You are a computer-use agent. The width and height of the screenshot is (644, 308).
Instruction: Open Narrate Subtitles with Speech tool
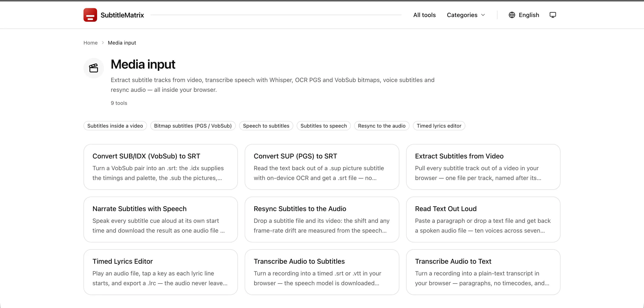[x=161, y=220]
